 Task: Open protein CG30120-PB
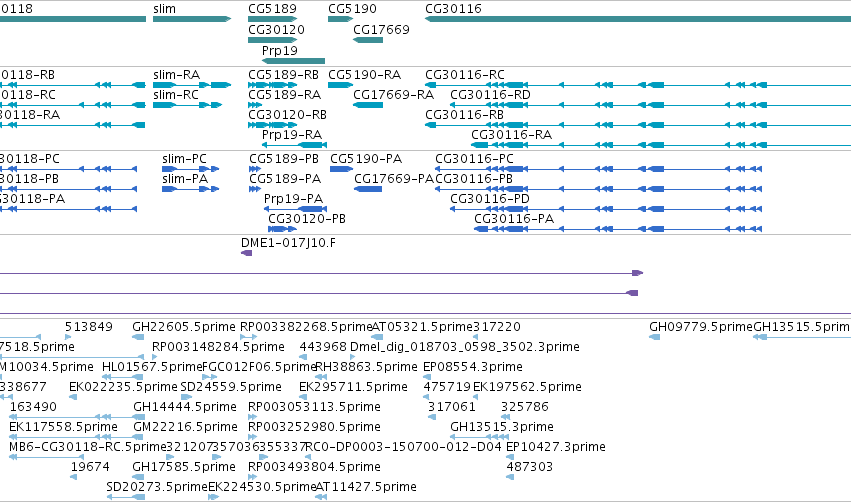coord(307,219)
